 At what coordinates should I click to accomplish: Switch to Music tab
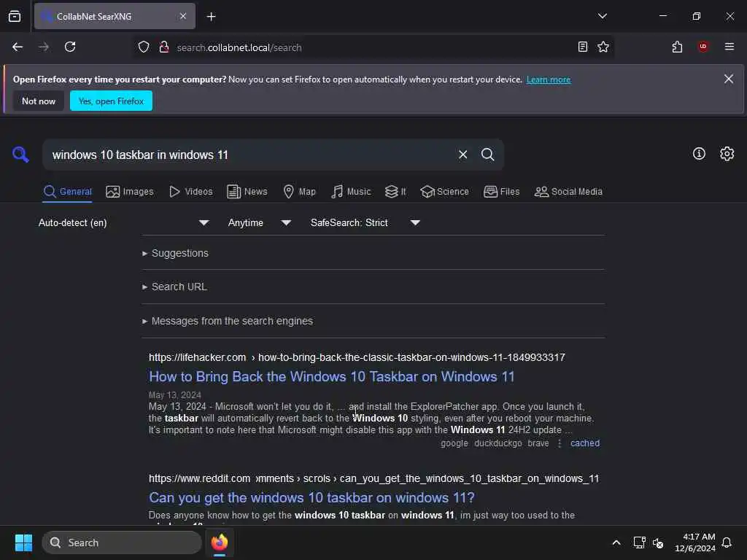(351, 192)
